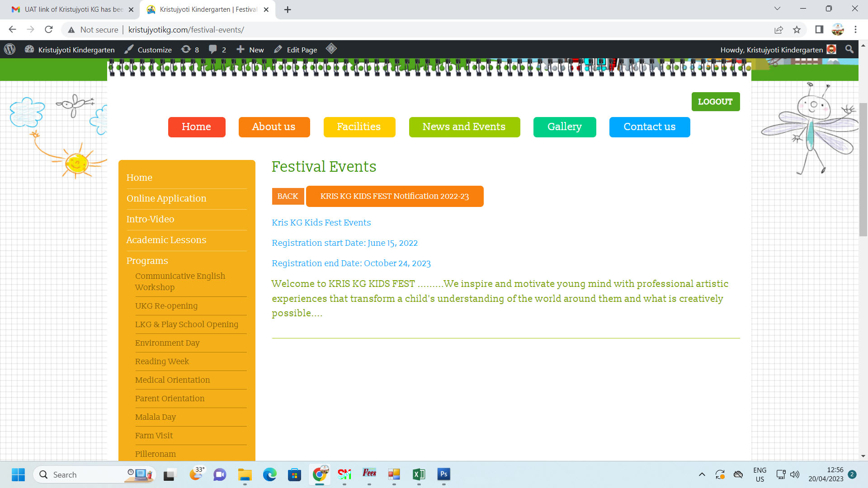This screenshot has width=868, height=488.
Task: Open Medical Orientation sidebar link
Action: pos(172,380)
